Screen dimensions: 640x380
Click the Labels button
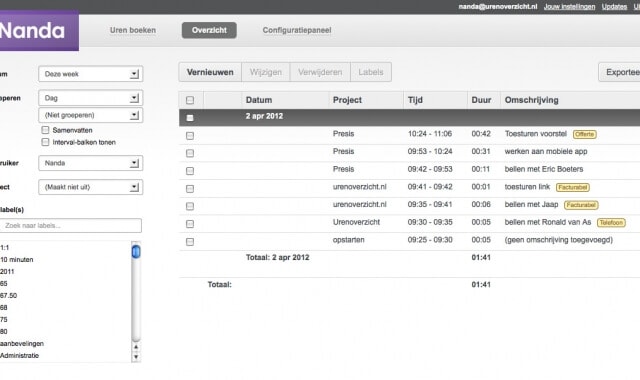click(371, 72)
